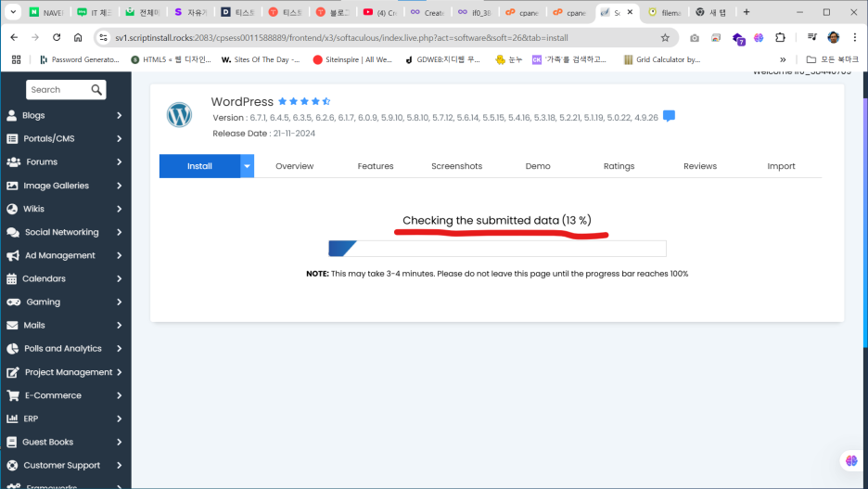Open the Siteinspire bookmark

(352, 59)
